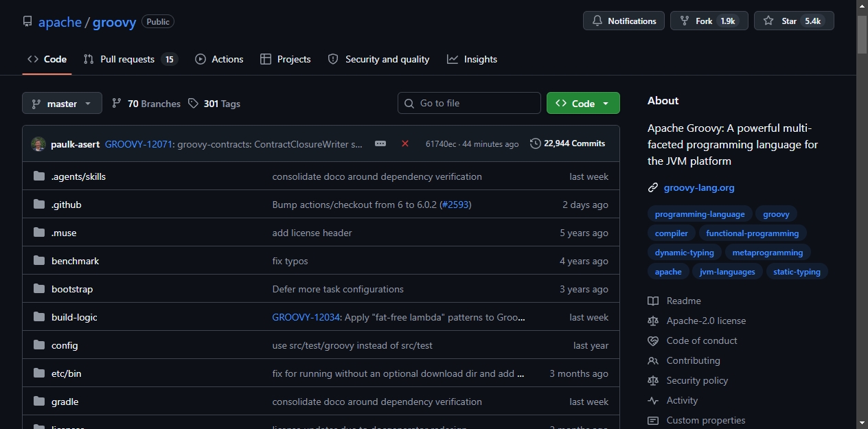This screenshot has width=868, height=429.
Task: Go to Security and quality tab
Action: [378, 59]
